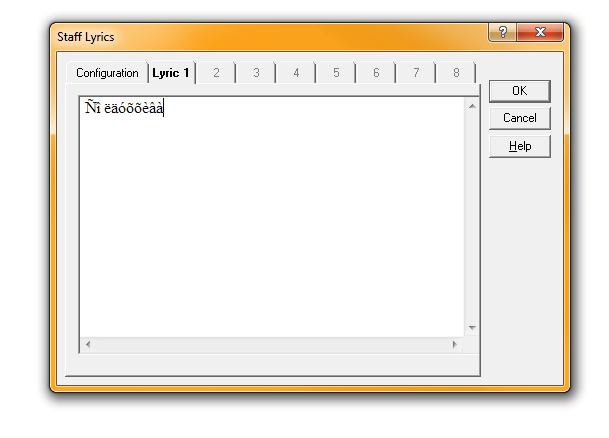This screenshot has width=609, height=438.
Task: Close the Staff Lyrics dialog
Action: [540, 32]
